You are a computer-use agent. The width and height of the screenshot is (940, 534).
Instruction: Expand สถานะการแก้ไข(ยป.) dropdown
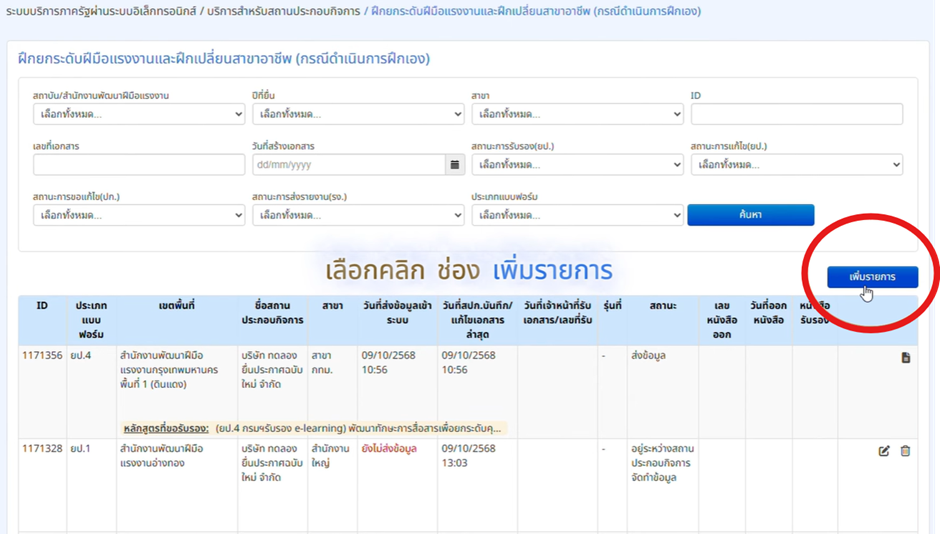[796, 164]
